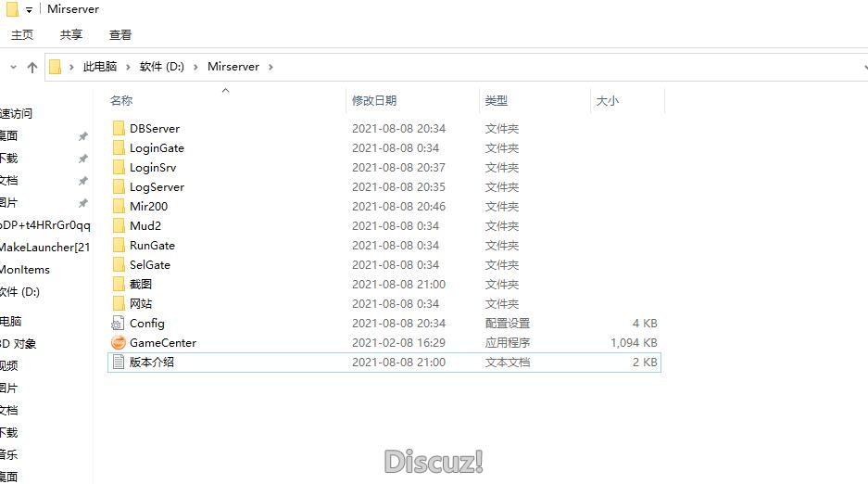Select the GameCenter application icon

point(119,343)
